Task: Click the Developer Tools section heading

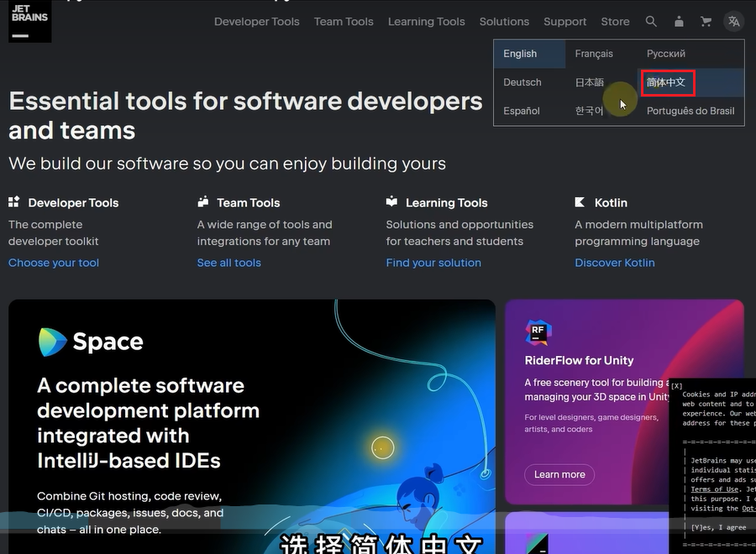Action: pyautogui.click(x=73, y=203)
